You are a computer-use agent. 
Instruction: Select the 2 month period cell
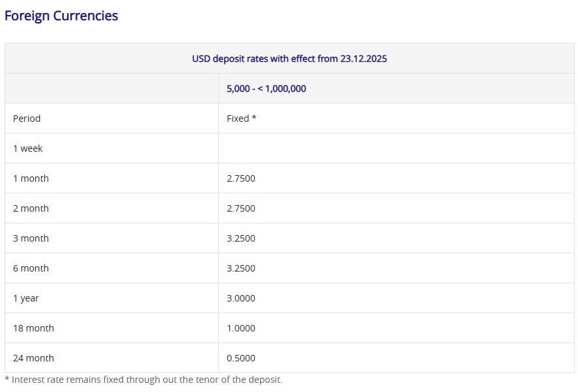pyautogui.click(x=31, y=208)
